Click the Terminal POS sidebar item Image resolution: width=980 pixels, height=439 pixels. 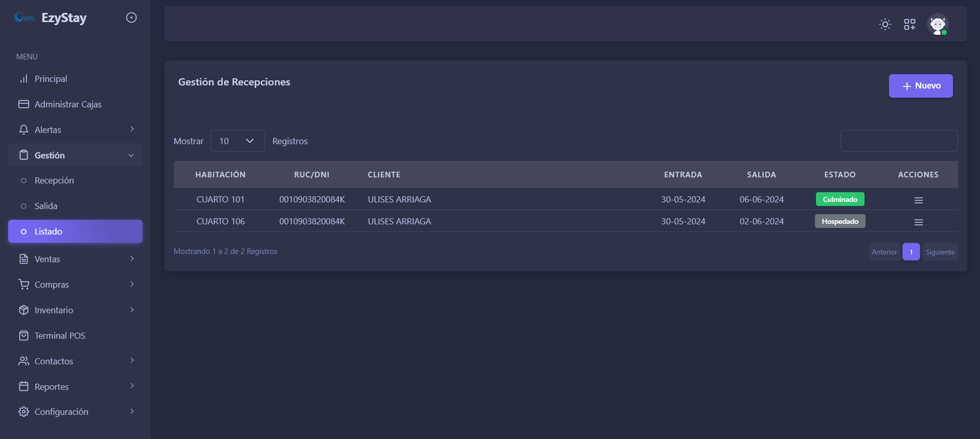pos(59,336)
